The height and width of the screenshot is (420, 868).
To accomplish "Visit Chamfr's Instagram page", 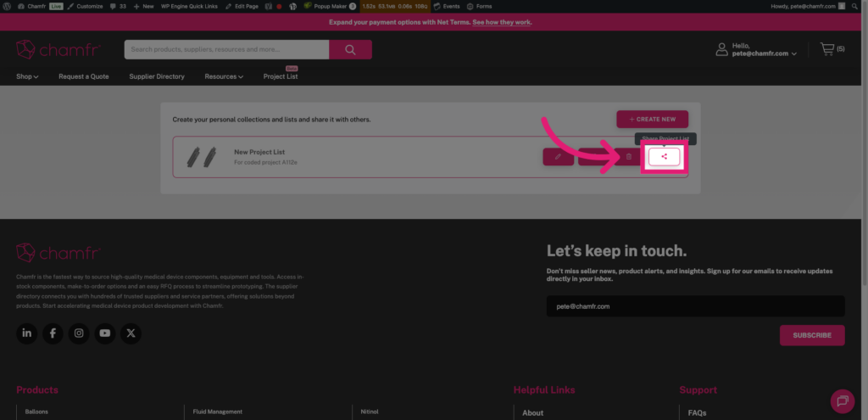I will [79, 333].
